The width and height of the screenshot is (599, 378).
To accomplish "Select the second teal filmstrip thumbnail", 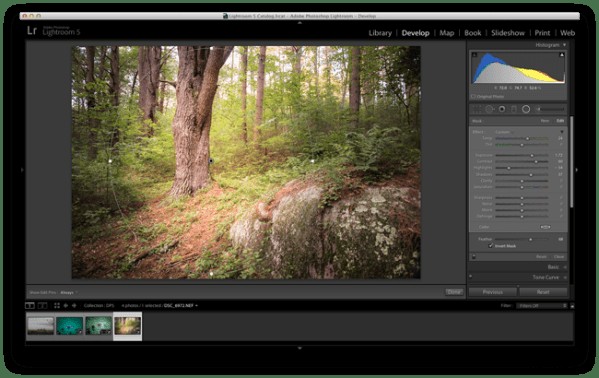I will [x=70, y=326].
